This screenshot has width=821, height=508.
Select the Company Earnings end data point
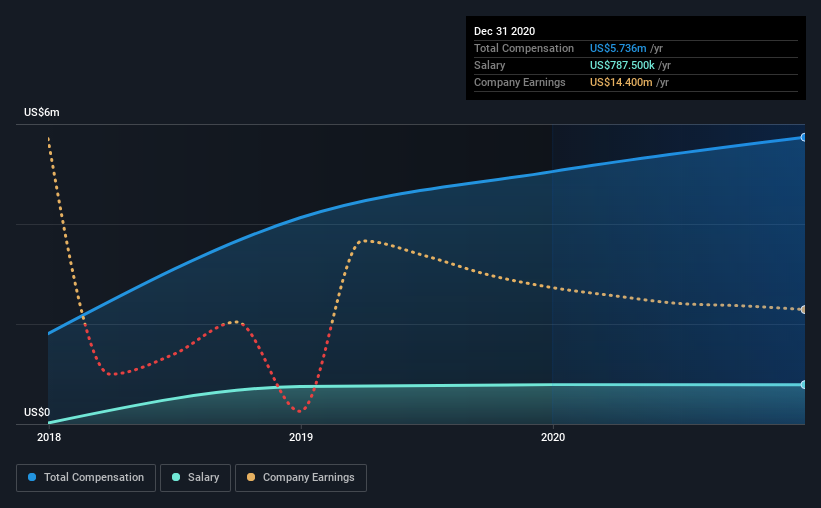click(x=804, y=310)
